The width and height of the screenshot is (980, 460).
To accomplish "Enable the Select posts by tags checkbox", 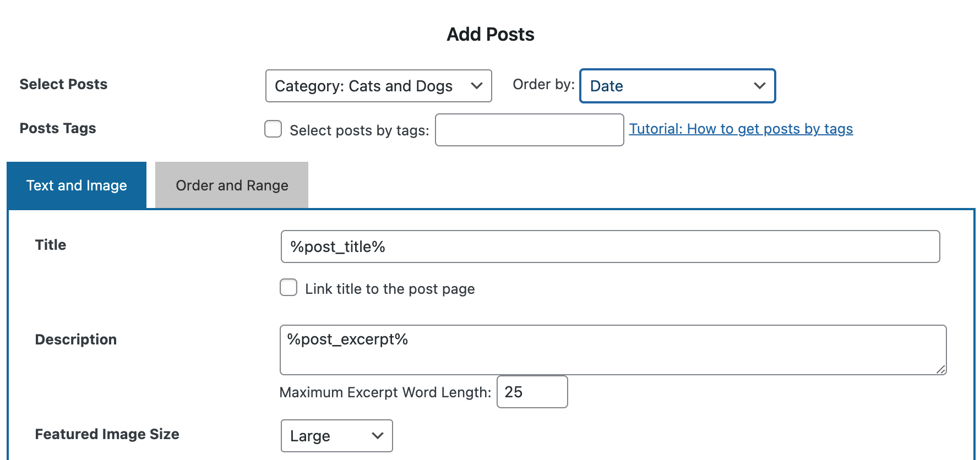I will click(273, 129).
